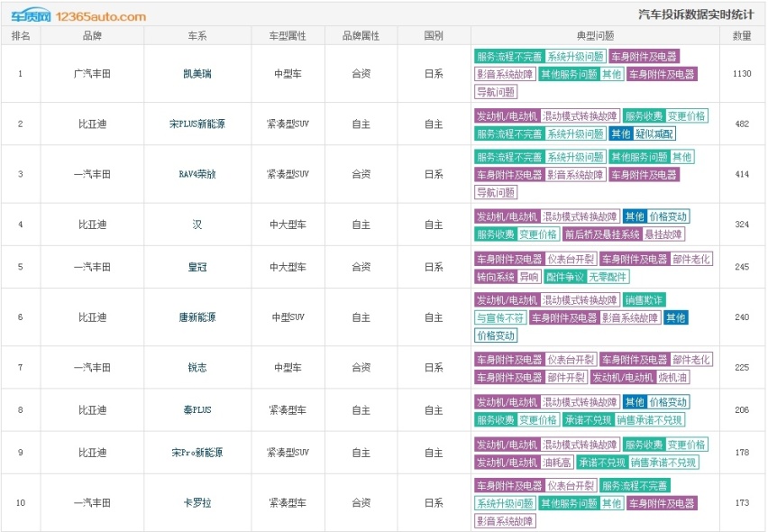Click the complaint count 414

coord(742,174)
